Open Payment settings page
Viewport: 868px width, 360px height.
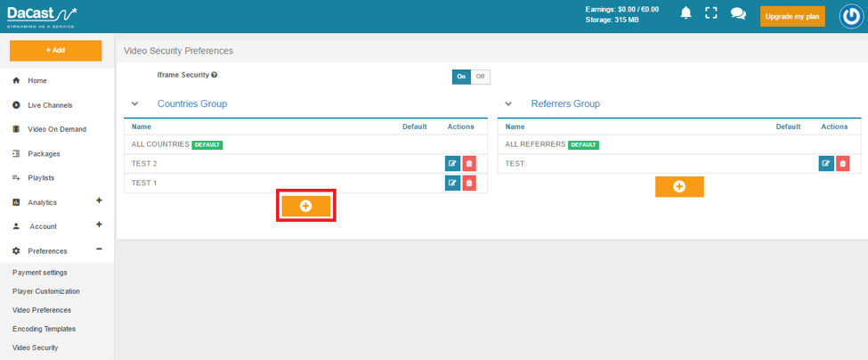40,273
